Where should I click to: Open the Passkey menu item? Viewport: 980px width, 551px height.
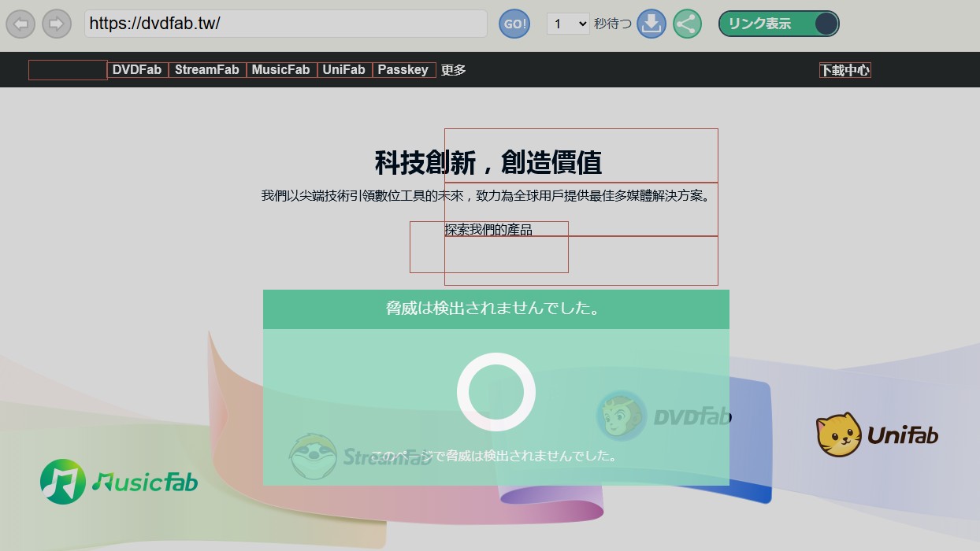(x=403, y=70)
